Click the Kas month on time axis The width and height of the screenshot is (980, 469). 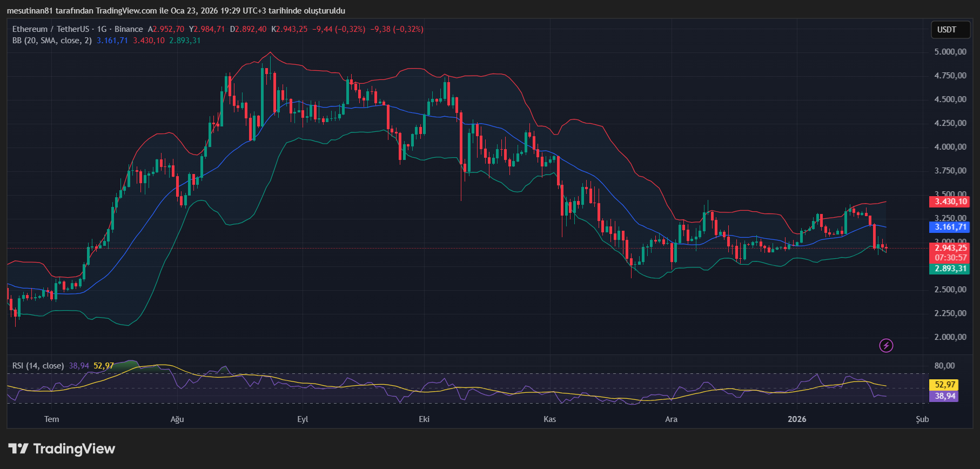549,419
